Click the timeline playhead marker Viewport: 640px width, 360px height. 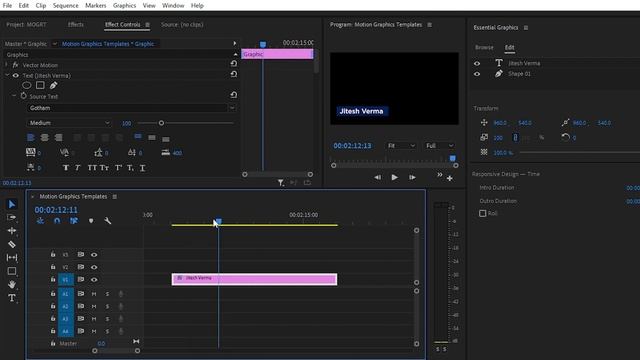point(218,221)
